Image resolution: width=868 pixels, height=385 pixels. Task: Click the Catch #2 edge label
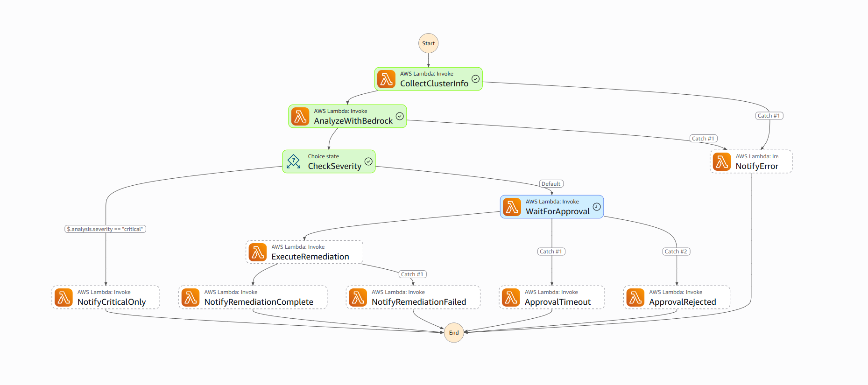pyautogui.click(x=676, y=252)
